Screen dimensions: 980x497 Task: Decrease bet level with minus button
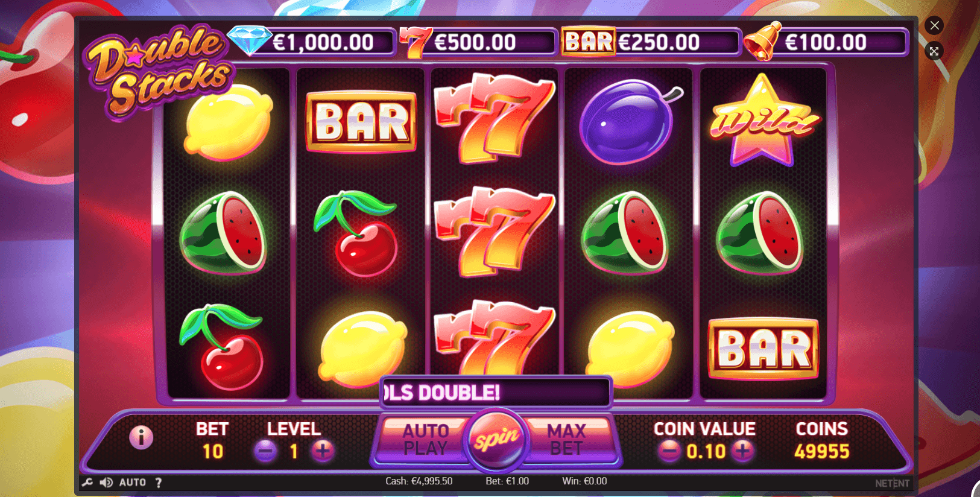[265, 451]
